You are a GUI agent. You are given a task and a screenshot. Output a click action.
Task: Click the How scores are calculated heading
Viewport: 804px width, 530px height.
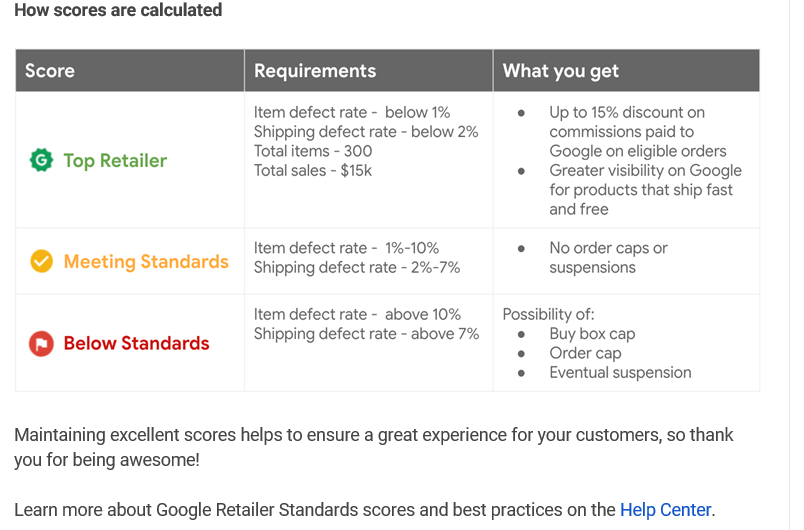118,10
